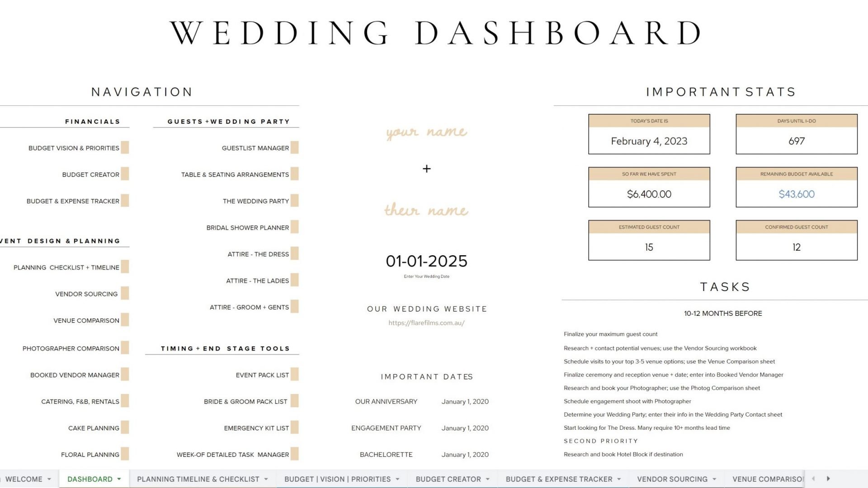Image resolution: width=868 pixels, height=488 pixels.
Task: Expand DASHBOARD tab dropdown arrow
Action: 119,479
